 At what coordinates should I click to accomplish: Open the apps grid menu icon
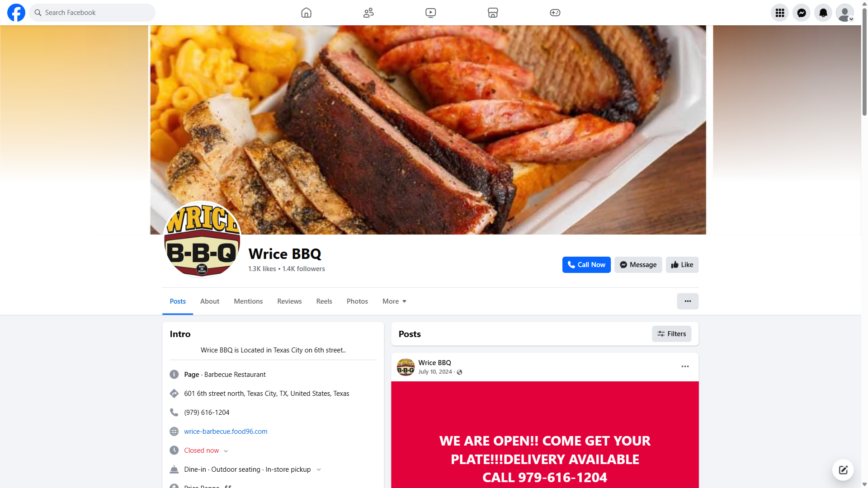[780, 13]
